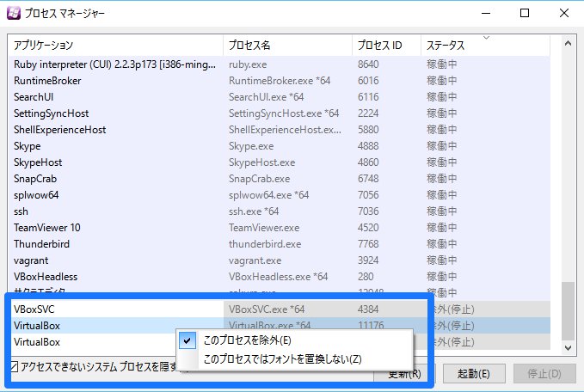Viewport: 584px width, 392px height.
Task: Click process name SnapCrab.exe
Action: click(259, 179)
